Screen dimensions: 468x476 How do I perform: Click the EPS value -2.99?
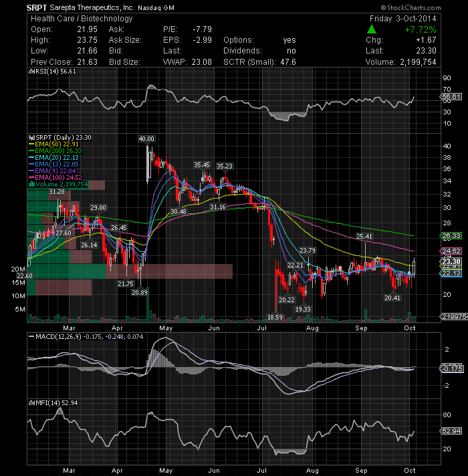(202, 40)
